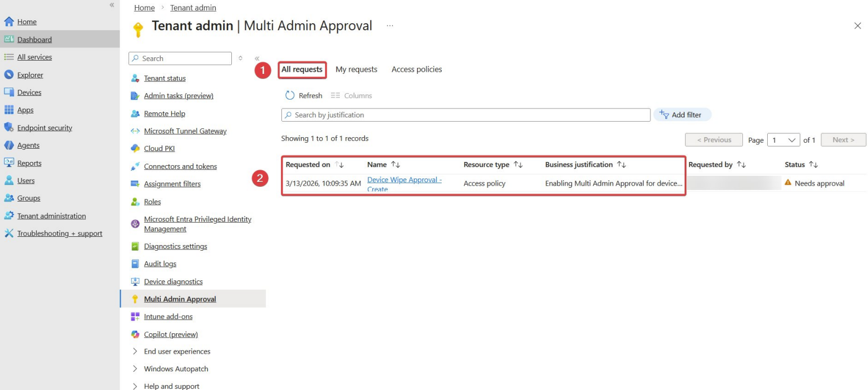This screenshot has width=868, height=390.
Task: Click the Devices monitor icon
Action: (9, 92)
